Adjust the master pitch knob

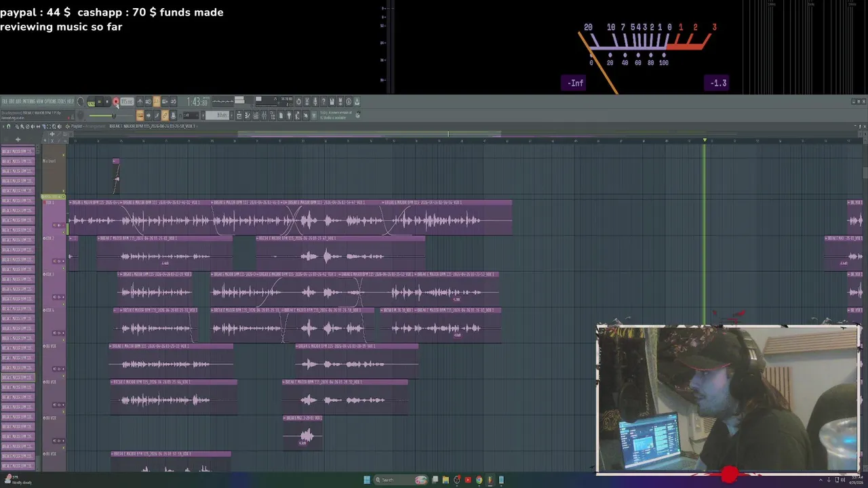tap(81, 115)
